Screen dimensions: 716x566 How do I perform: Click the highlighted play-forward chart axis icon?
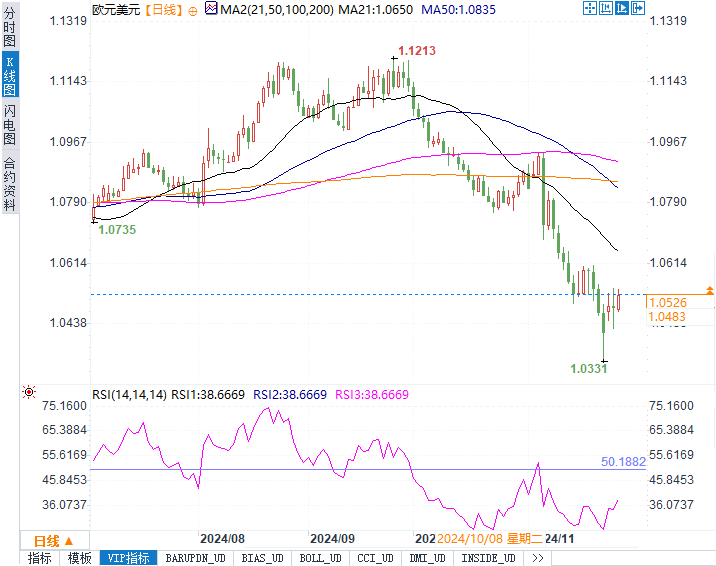[621, 8]
